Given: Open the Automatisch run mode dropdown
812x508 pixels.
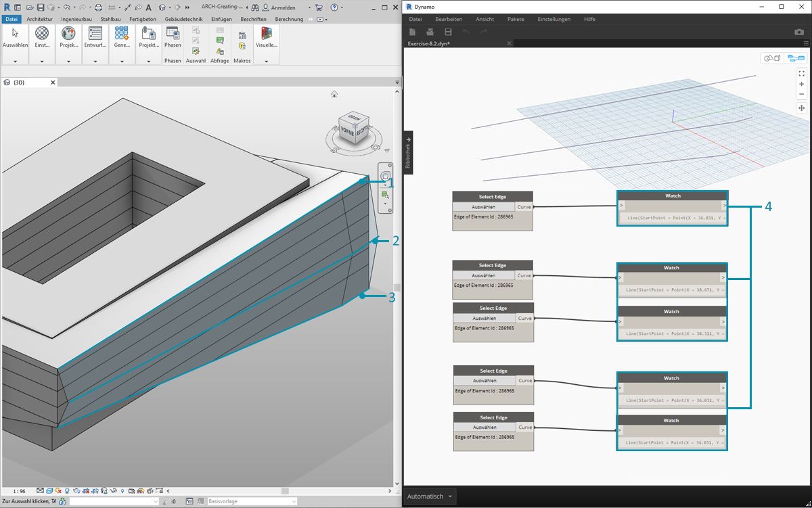Looking at the screenshot, I should click(429, 497).
